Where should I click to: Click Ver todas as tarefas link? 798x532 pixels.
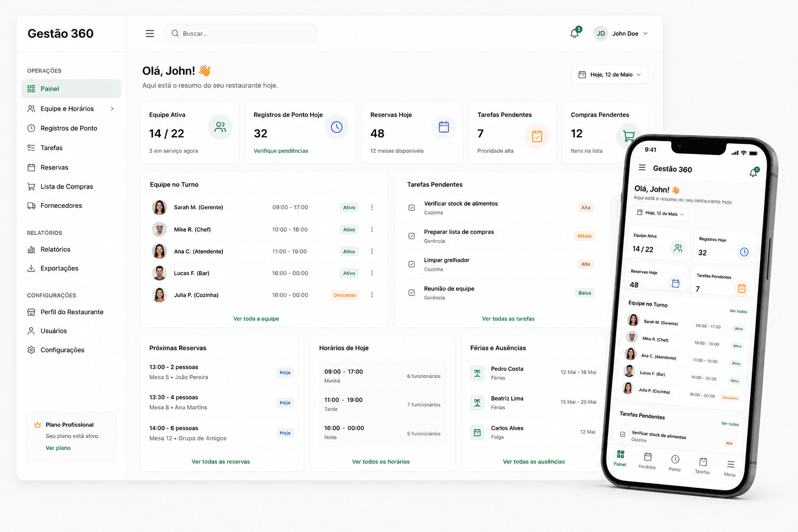coord(508,319)
